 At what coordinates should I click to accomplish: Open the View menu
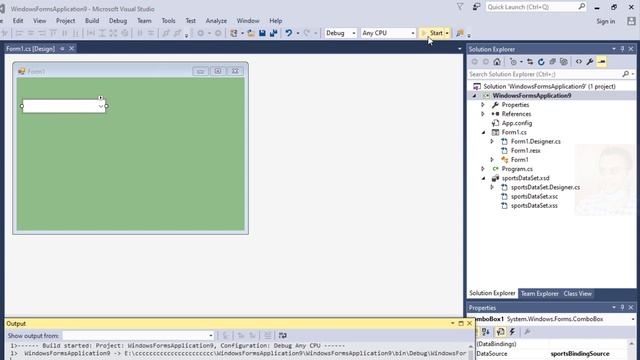(40, 21)
